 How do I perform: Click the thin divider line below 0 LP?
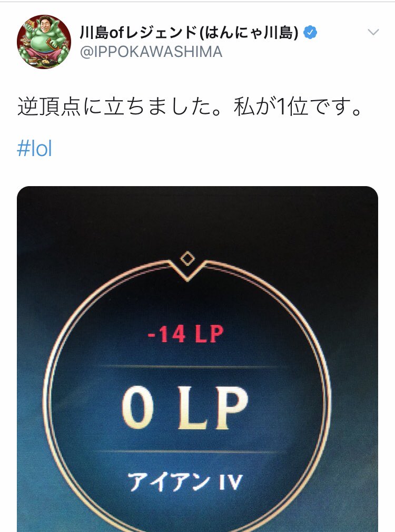[x=188, y=452]
